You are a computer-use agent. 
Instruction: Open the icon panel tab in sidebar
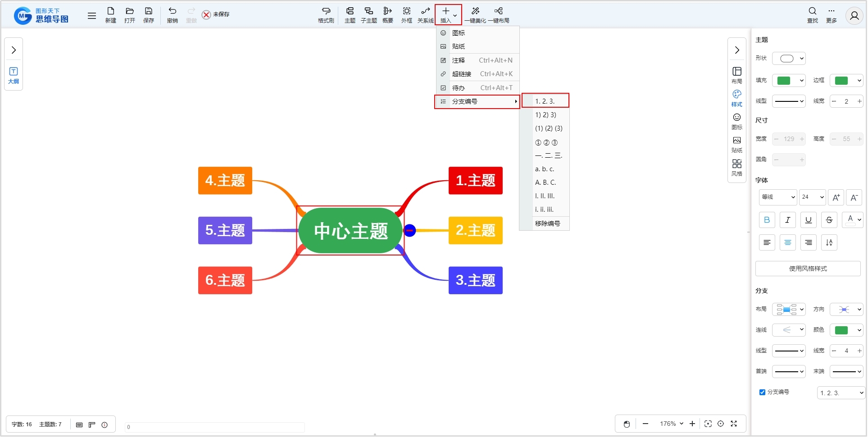pyautogui.click(x=737, y=121)
